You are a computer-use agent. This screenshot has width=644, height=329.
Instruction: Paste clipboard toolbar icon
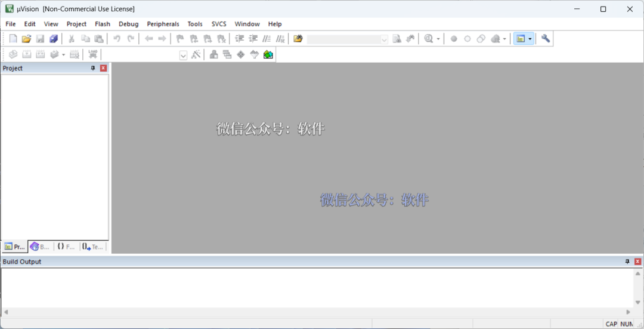pyautogui.click(x=98, y=39)
